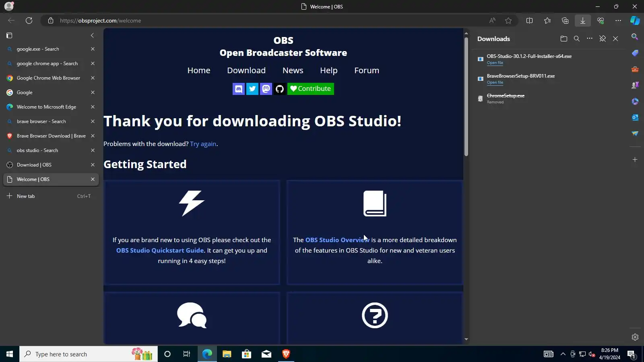644x362 pixels.
Task: Open more options in Downloads panel
Action: [x=590, y=39]
